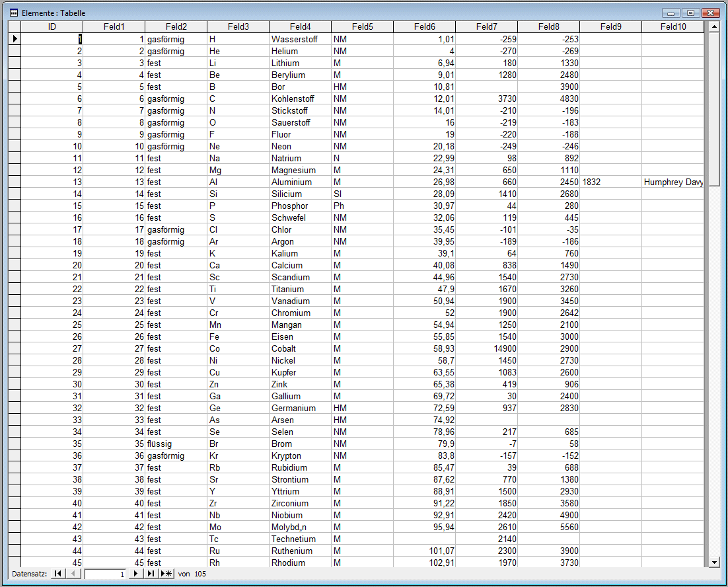Select the ID column header
This screenshot has height=587, width=728.
tap(52, 27)
